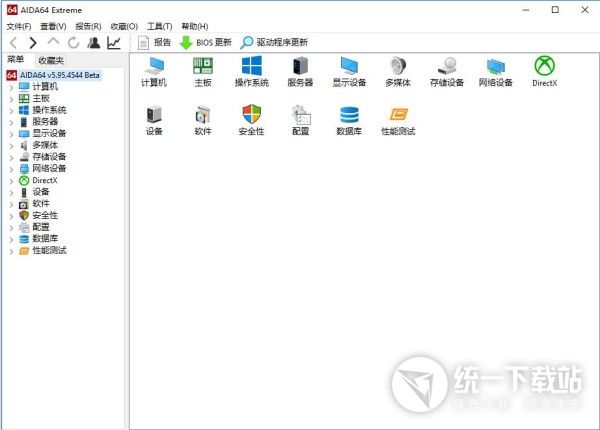This screenshot has width=600, height=430.
Task: Select 显示设备 in the sidebar tree
Action: (x=49, y=133)
